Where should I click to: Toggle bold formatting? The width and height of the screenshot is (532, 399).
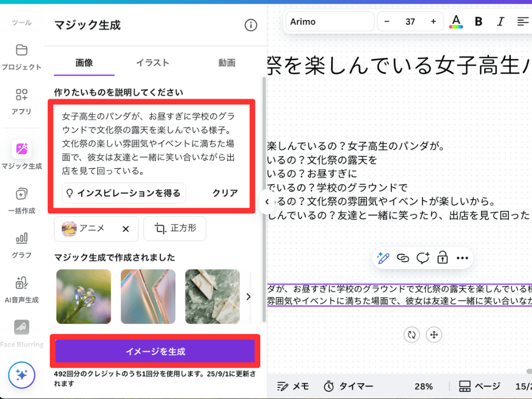point(478,21)
